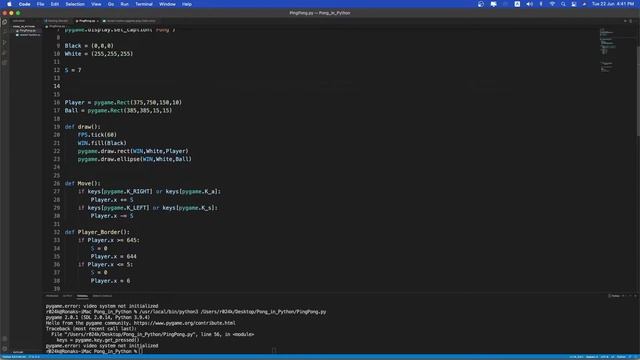Open the Window menu
The width and height of the screenshot is (640, 360).
coord(167,4)
